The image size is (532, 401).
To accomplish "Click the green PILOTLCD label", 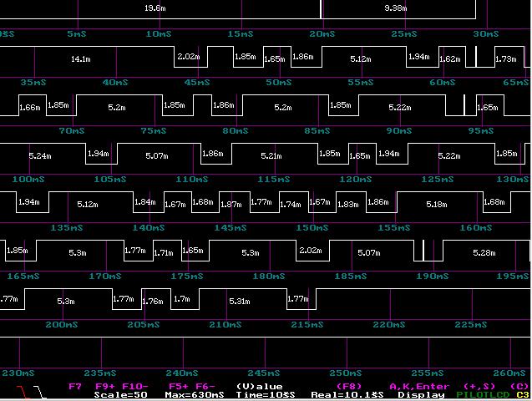I will click(483, 395).
